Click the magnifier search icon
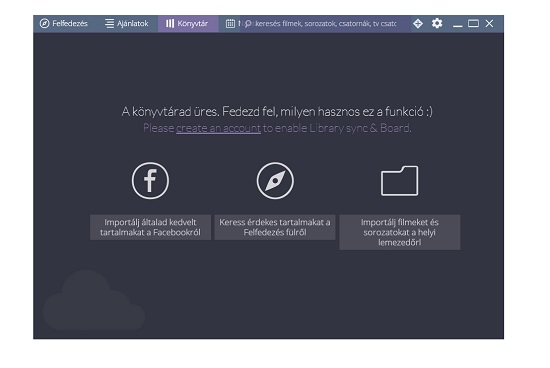The image size is (550, 368). tap(248, 24)
